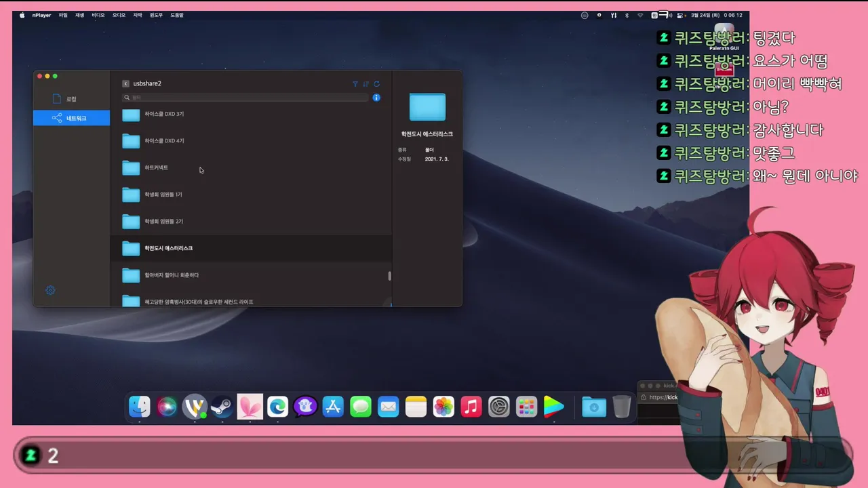Open the nPlayer play-triangle icon in Dock

pyautogui.click(x=554, y=407)
